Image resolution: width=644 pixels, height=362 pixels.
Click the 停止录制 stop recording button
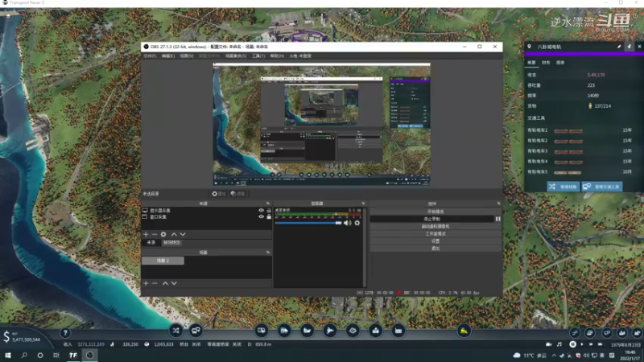pyautogui.click(x=431, y=219)
